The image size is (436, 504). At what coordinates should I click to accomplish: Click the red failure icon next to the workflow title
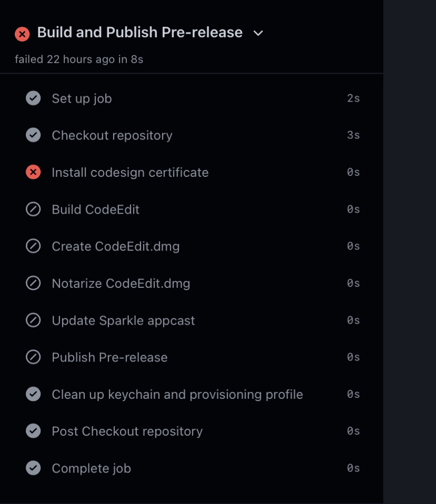[x=22, y=34]
